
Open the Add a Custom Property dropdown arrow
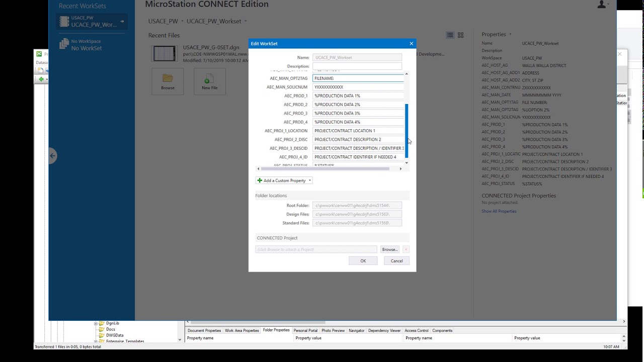tap(309, 180)
